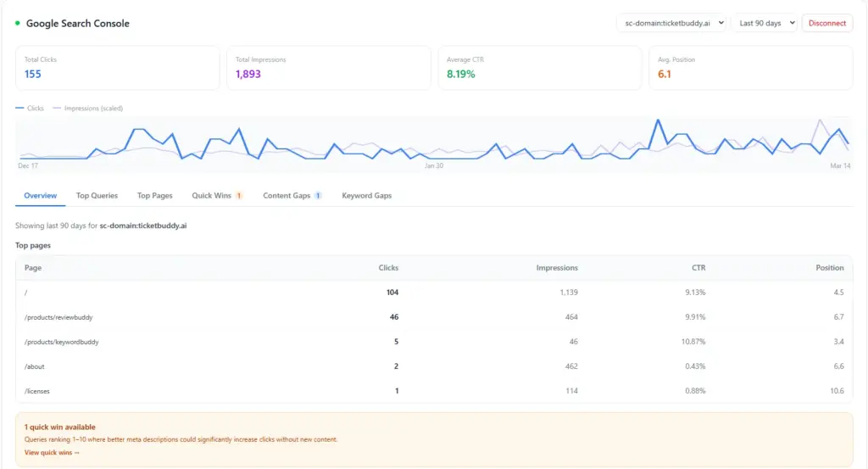The width and height of the screenshot is (868, 469).
Task: Click the 1 quick win available heading
Action: 60,427
